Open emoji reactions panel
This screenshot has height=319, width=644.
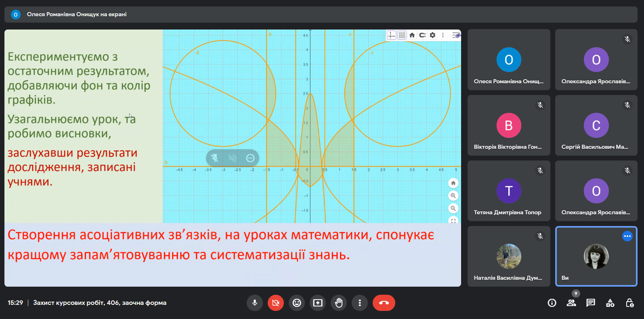pyautogui.click(x=297, y=303)
